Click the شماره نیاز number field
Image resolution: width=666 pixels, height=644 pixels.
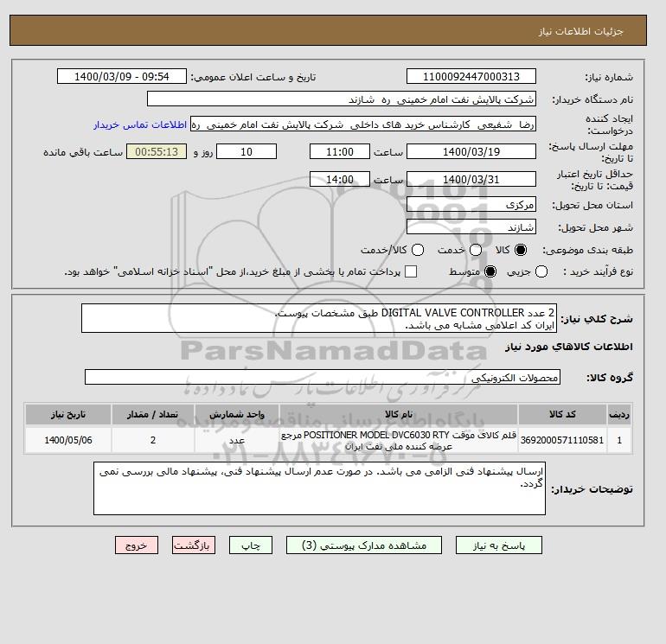(471, 76)
